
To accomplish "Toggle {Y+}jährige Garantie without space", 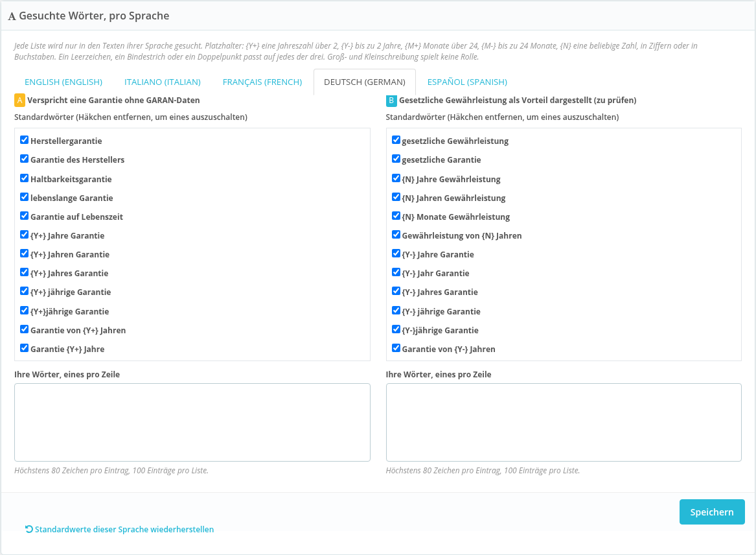I will [24, 311].
